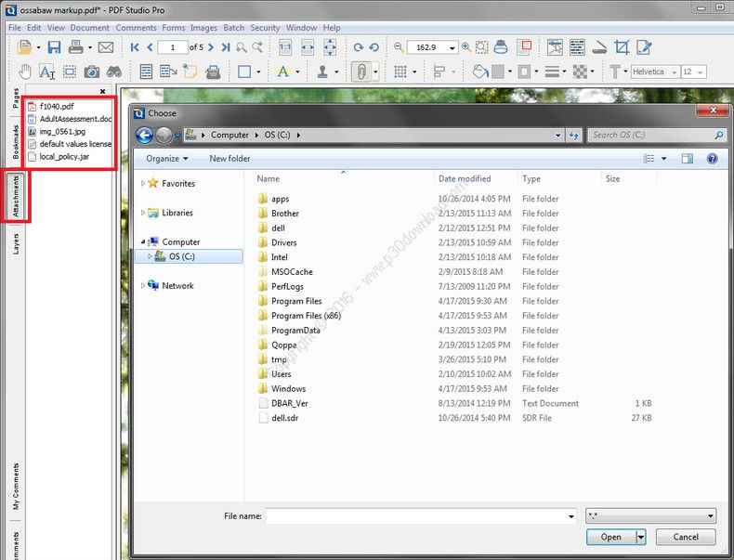
Task: Click the border color swatch
Action: pos(525,72)
